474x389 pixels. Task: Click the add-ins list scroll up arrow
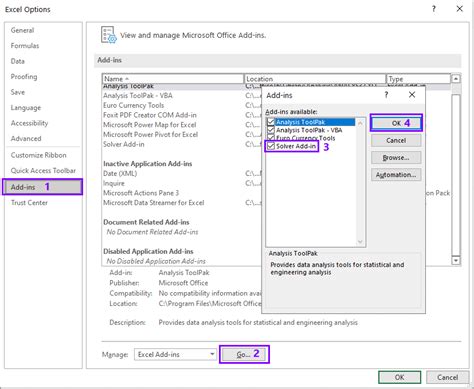coord(456,79)
